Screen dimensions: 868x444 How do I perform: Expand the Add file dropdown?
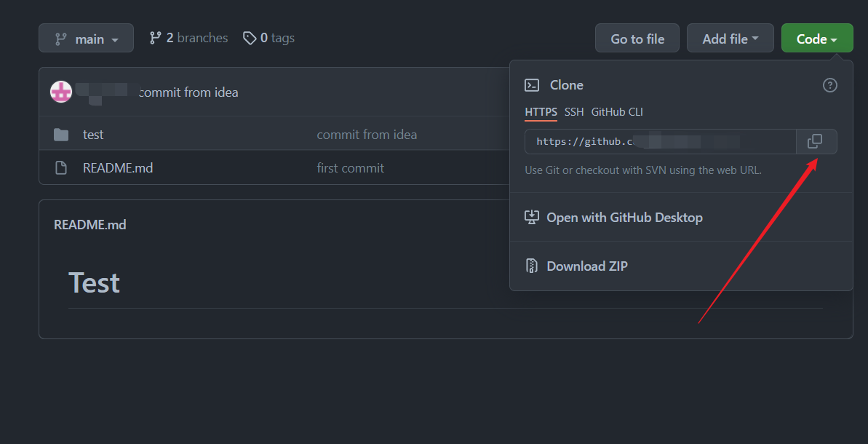pos(730,39)
